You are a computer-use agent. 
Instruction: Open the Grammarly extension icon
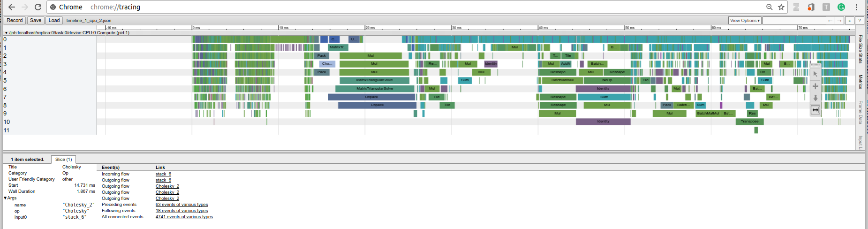click(x=841, y=7)
